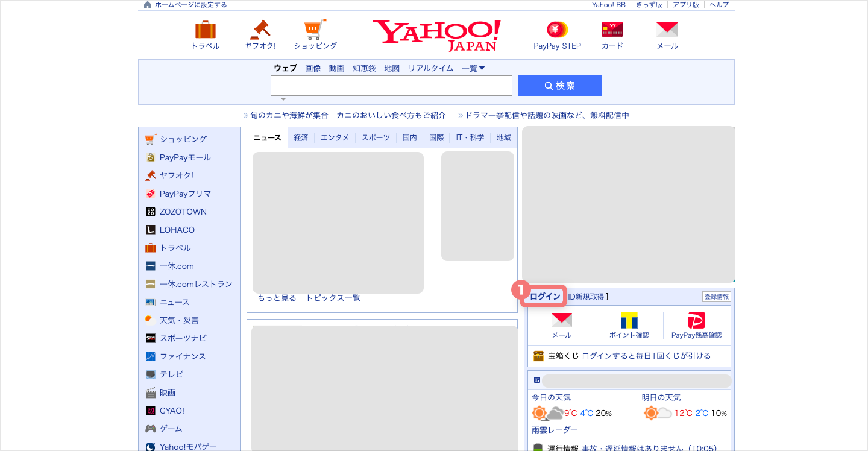868x451 pixels.
Task: Click the 一休.comレストラン icon in sidebar
Action: pos(151,284)
